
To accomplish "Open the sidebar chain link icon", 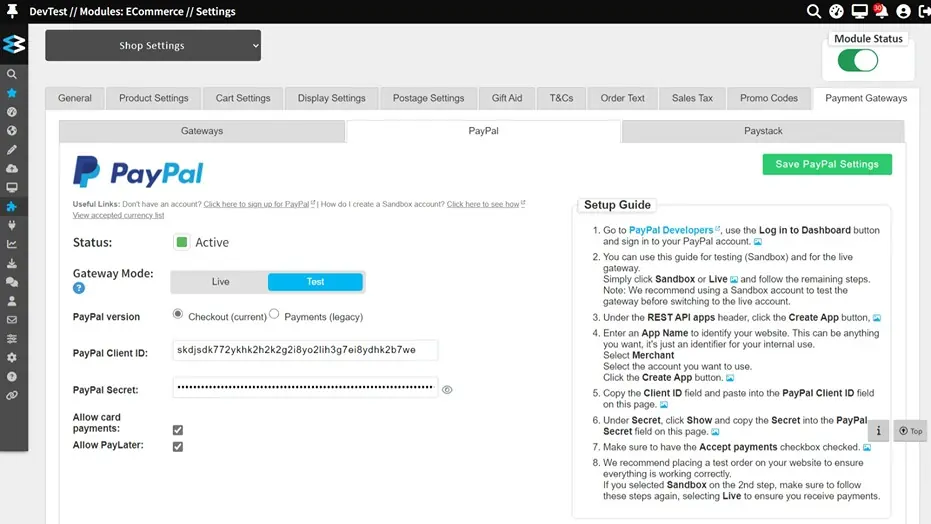I will click(12, 395).
